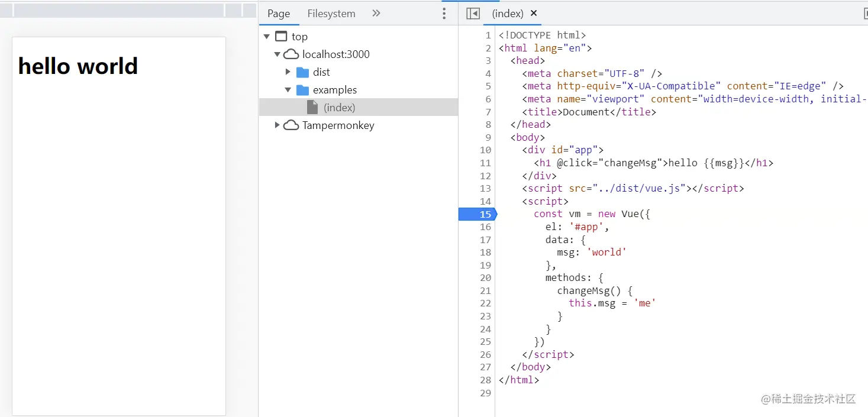Remove the breakpoint on line 15
Viewport: 868px width, 417px height.
tap(477, 214)
